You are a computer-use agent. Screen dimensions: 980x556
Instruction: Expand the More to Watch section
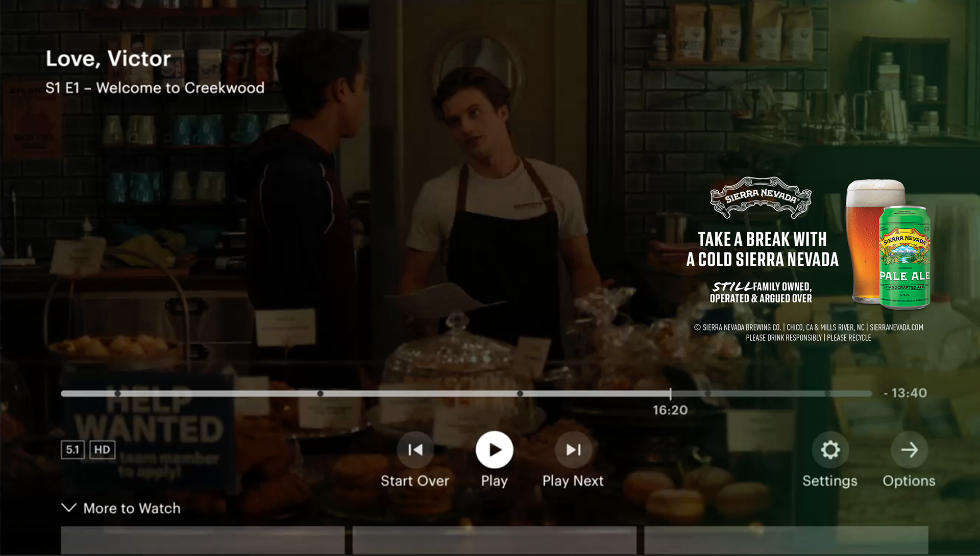(121, 508)
